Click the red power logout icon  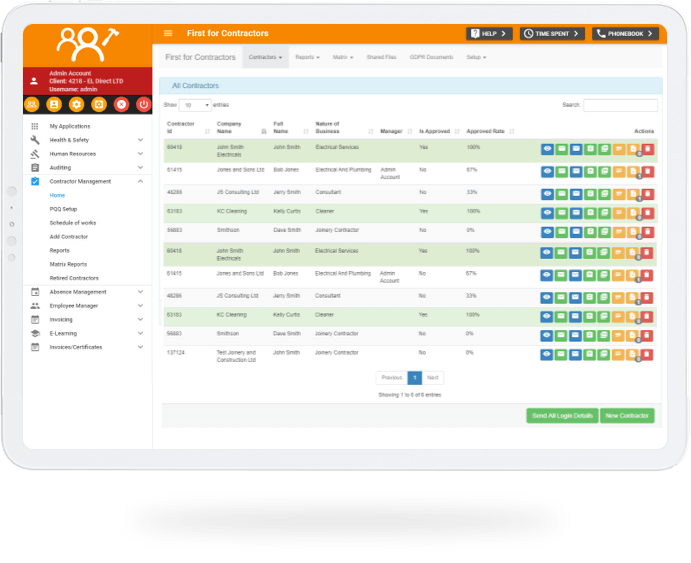click(x=143, y=104)
